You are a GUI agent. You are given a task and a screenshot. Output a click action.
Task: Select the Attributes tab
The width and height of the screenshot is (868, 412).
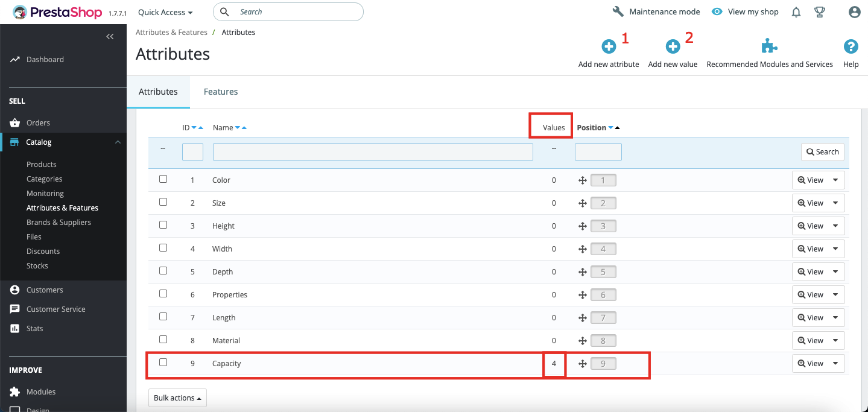[158, 92]
